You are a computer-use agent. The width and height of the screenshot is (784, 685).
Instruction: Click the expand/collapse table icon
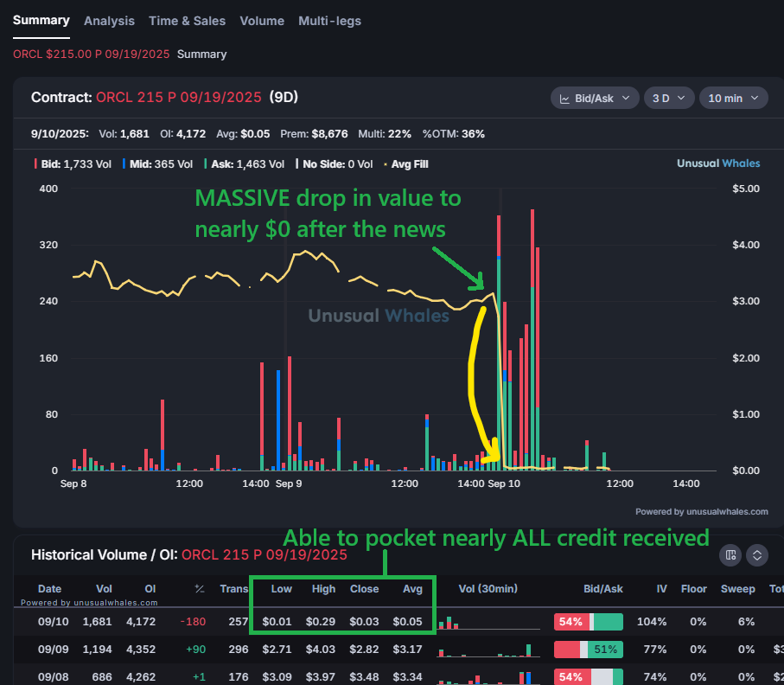tap(757, 555)
